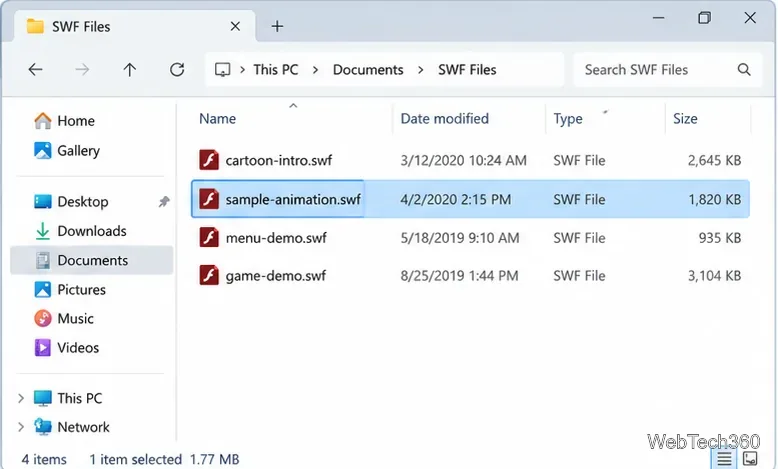Click the Downloads arrow icon
This screenshot has height=469, width=778.
pyautogui.click(x=43, y=231)
